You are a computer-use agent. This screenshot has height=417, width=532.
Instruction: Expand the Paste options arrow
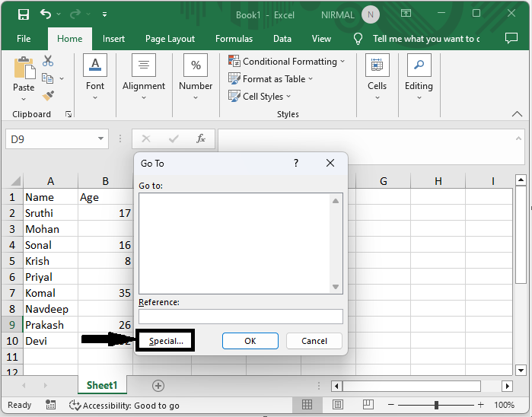tap(24, 99)
